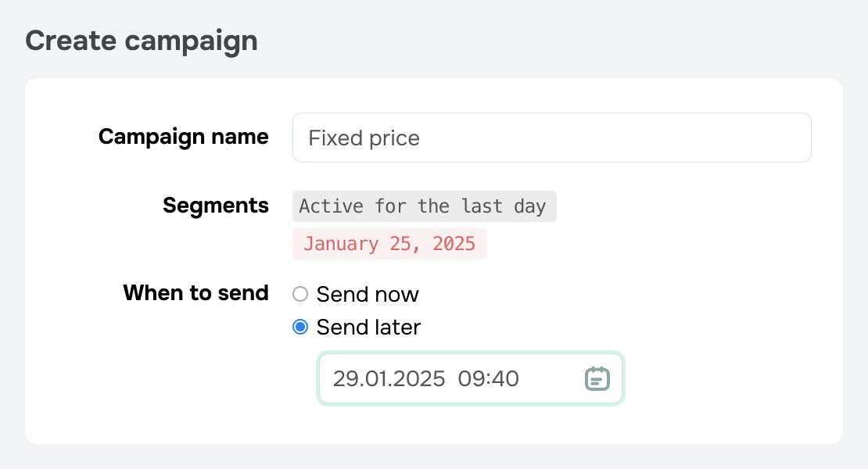This screenshot has width=868, height=469.
Task: Click the 09:40 time portion
Action: 488,379
